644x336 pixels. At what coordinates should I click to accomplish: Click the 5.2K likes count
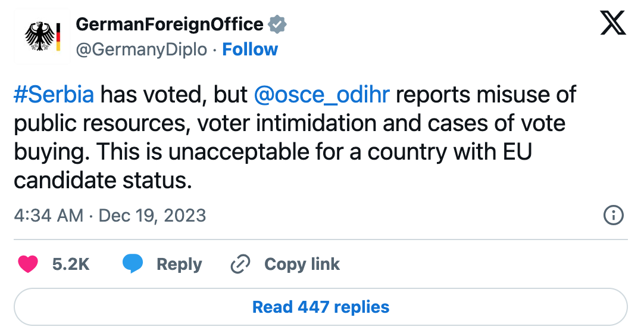click(x=71, y=264)
